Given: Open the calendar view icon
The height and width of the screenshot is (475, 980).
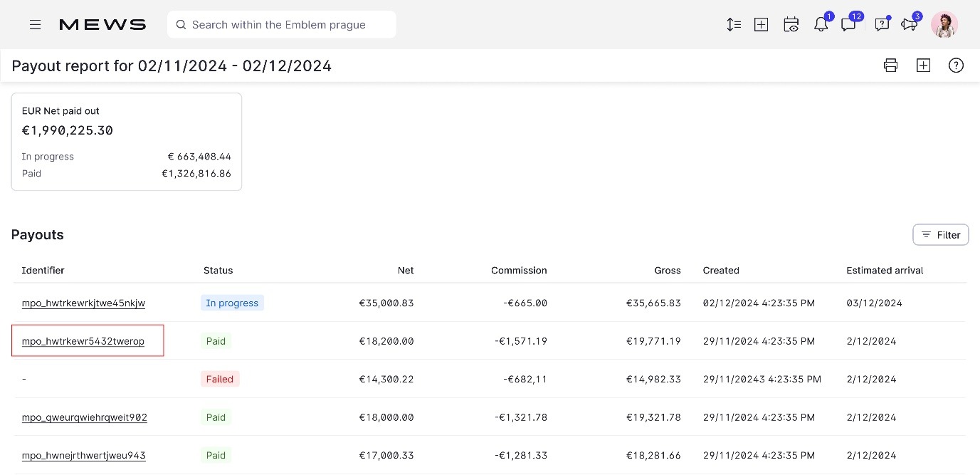Looking at the screenshot, I should point(791,25).
